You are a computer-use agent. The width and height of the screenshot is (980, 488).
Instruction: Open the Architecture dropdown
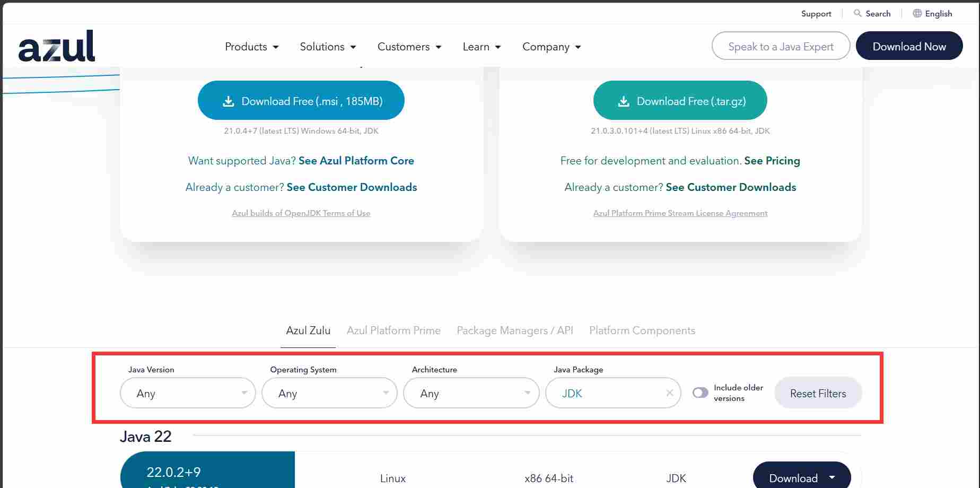point(471,393)
